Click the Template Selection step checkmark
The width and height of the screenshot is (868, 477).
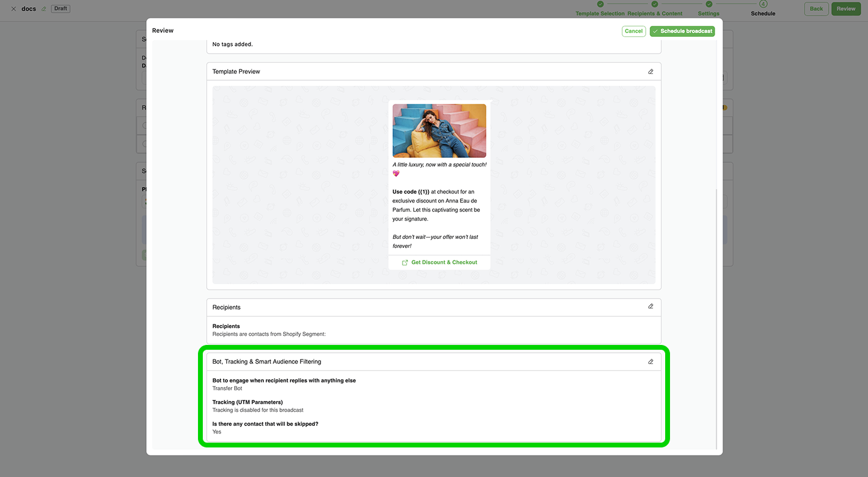point(600,4)
